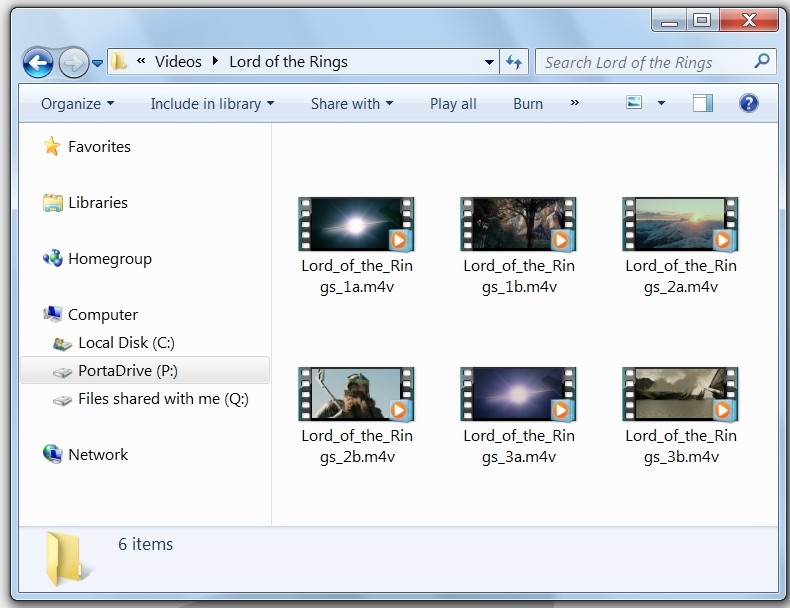The width and height of the screenshot is (790, 608).
Task: Maximize the Explorer window
Action: click(x=702, y=21)
